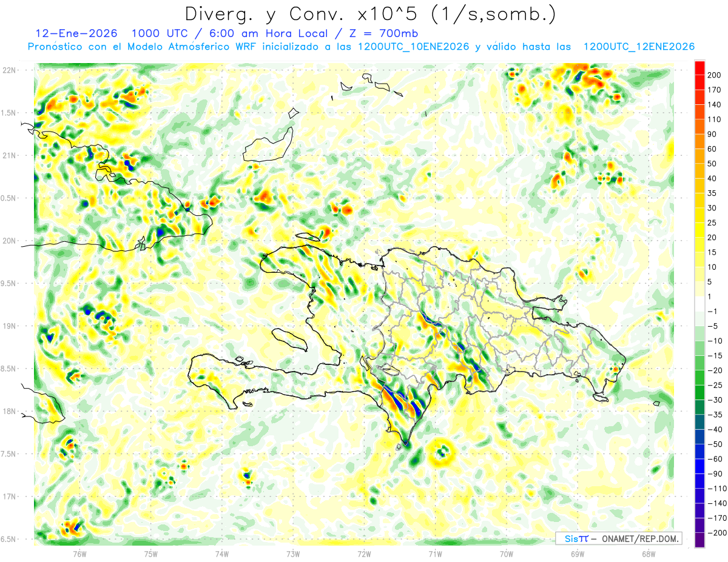Click the '69W' longitude label
Image resolution: width=728 pixels, height=562 pixels.
[x=577, y=553]
